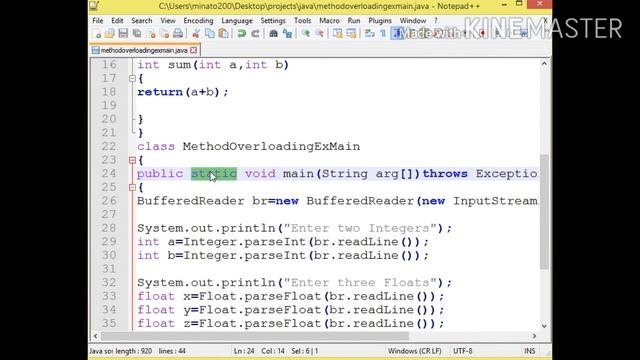Image resolution: width=640 pixels, height=360 pixels.
Task: Create a new document via toolbar
Action: 97,34
